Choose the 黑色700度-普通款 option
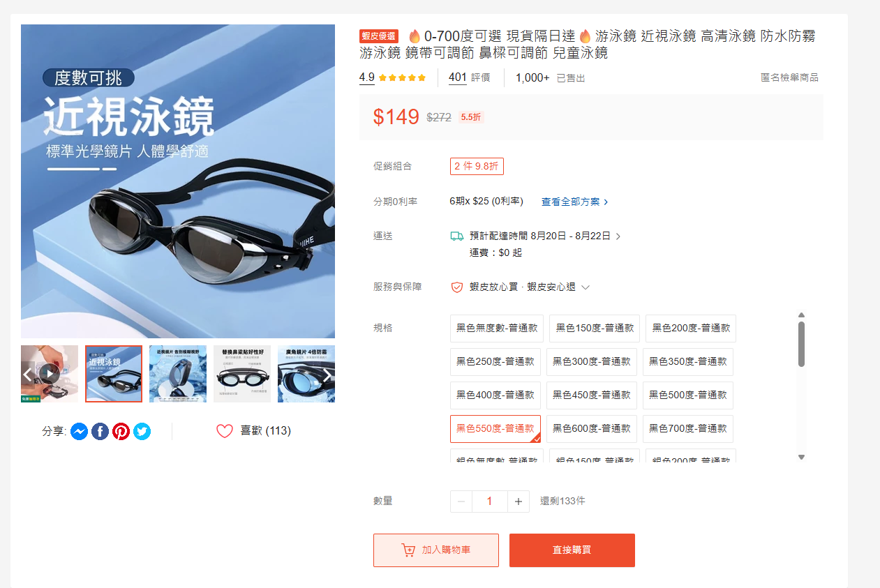Image resolution: width=880 pixels, height=588 pixels. coord(688,429)
